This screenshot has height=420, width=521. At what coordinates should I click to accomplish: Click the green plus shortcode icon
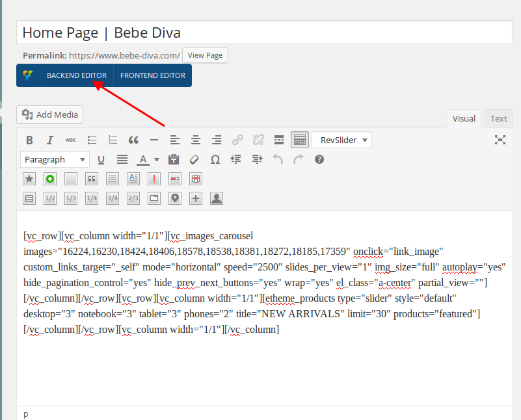tap(50, 179)
